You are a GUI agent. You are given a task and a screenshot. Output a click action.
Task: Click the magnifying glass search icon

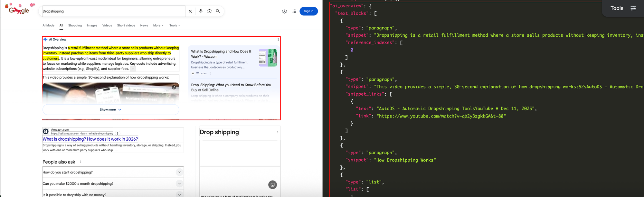click(218, 11)
